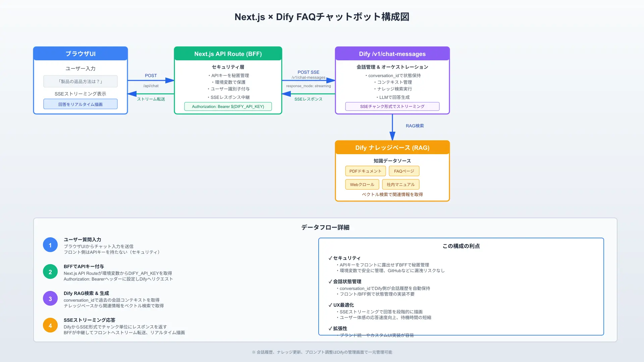This screenshot has height=362, width=644.
Task: Click the ベクトル検索で関連情報を取得 text
Action: click(392, 195)
